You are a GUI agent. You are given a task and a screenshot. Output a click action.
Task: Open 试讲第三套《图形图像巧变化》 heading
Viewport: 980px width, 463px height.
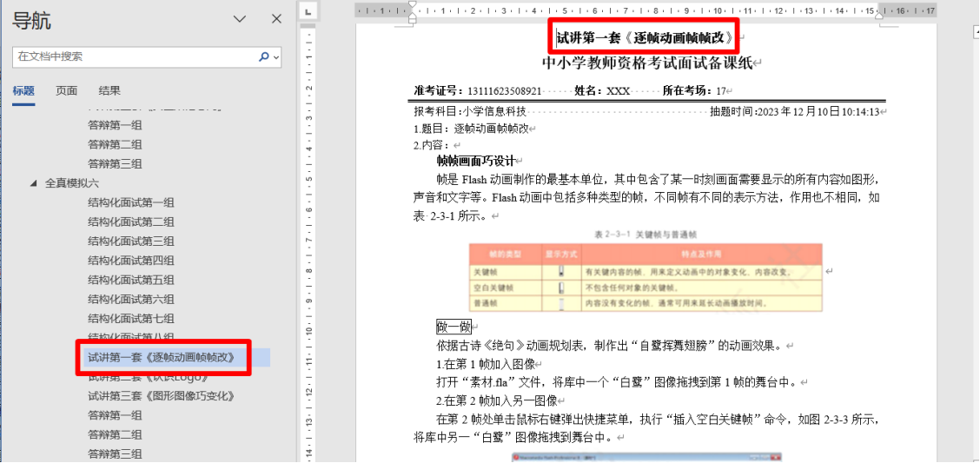[162, 396]
